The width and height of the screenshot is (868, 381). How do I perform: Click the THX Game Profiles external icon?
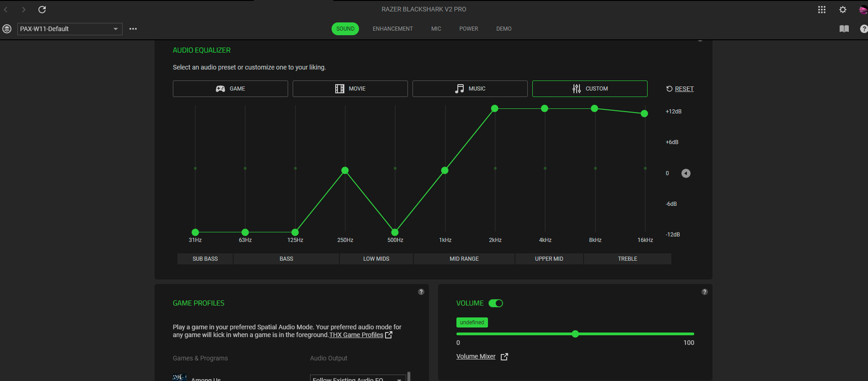(389, 335)
